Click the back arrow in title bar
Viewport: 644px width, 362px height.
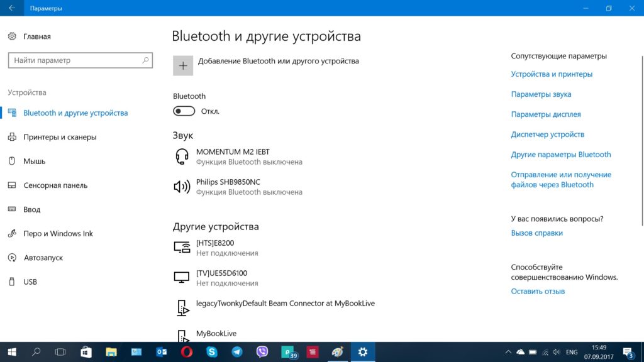click(x=11, y=8)
